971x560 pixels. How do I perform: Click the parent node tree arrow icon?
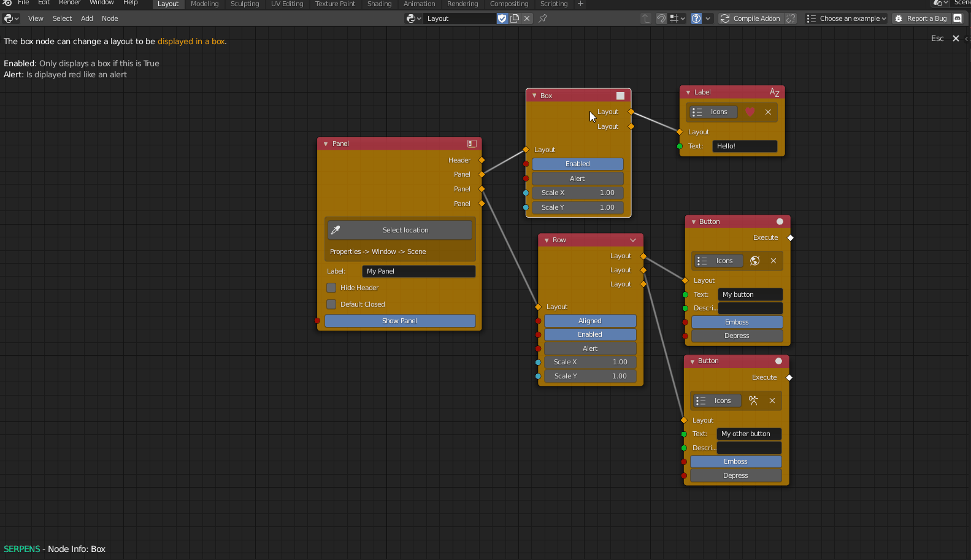click(x=646, y=18)
